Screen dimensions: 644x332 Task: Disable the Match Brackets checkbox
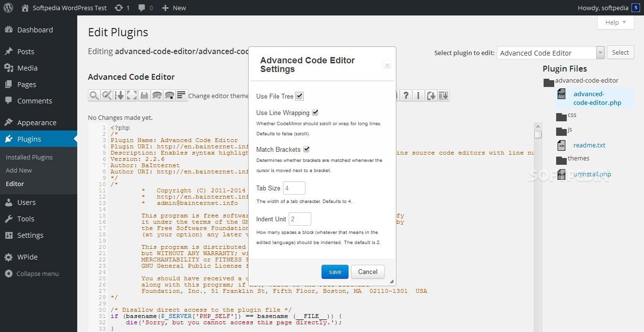[306, 149]
